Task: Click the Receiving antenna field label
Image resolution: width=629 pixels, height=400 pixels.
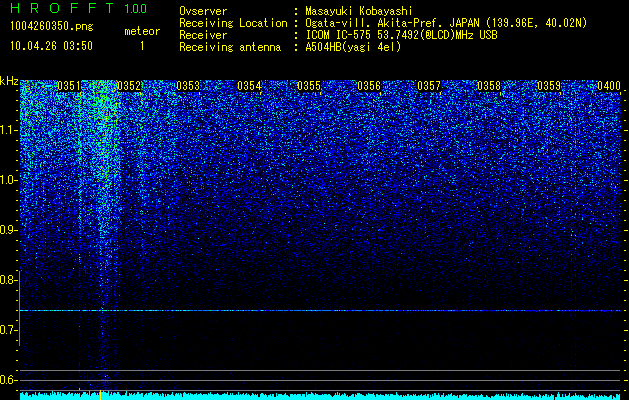Action: (x=230, y=47)
